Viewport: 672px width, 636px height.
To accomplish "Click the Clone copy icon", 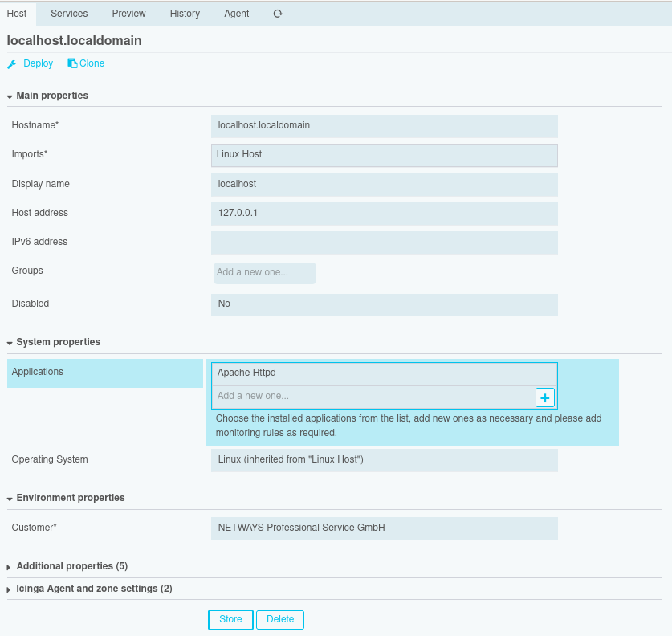I will [x=72, y=63].
